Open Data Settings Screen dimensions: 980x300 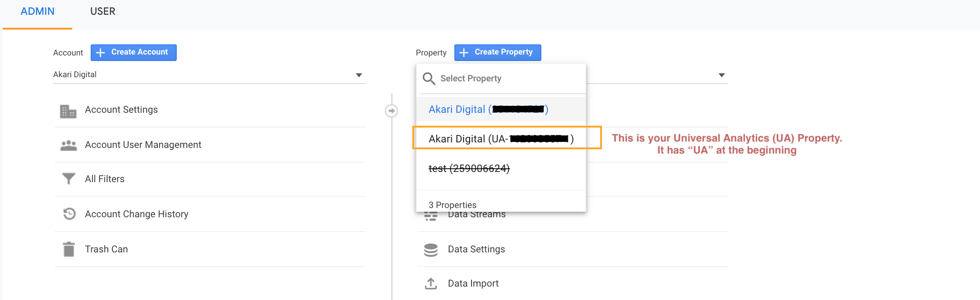476,250
